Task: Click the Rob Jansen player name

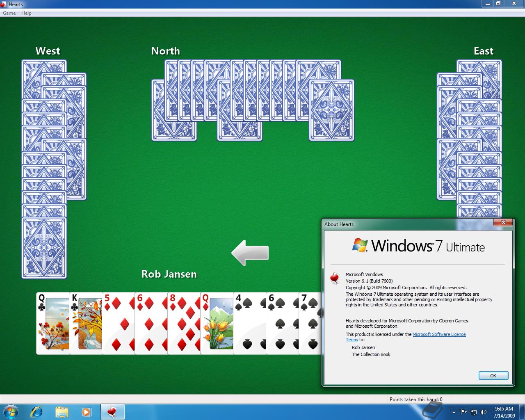Action: pyautogui.click(x=169, y=274)
